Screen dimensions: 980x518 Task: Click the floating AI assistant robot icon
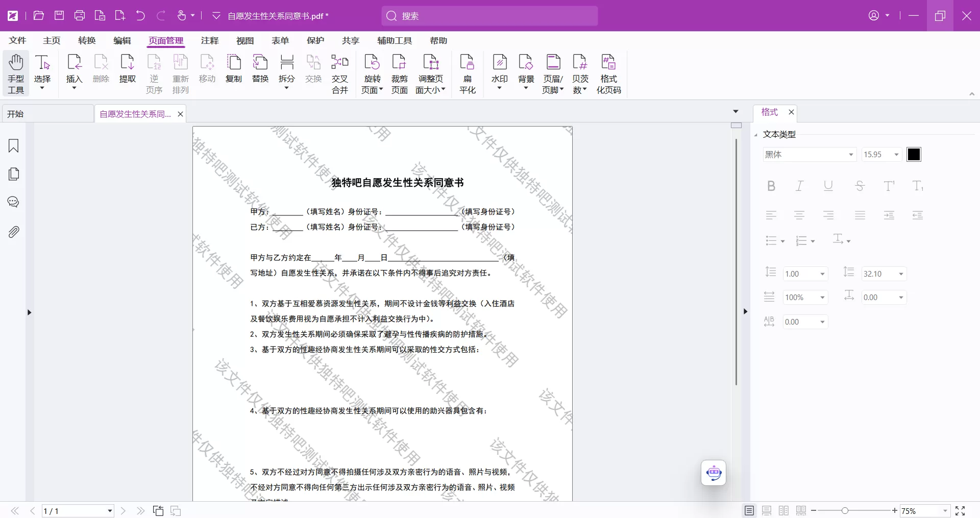click(x=713, y=473)
